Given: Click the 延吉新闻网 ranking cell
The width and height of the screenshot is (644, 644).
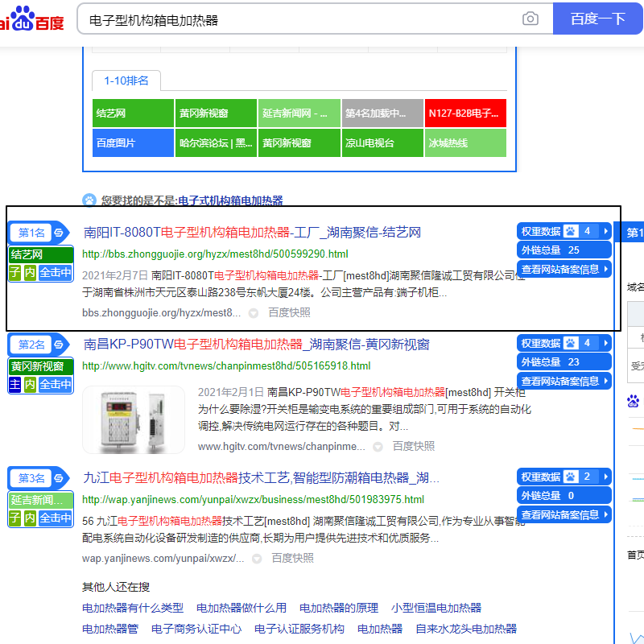Looking at the screenshot, I should click(299, 113).
